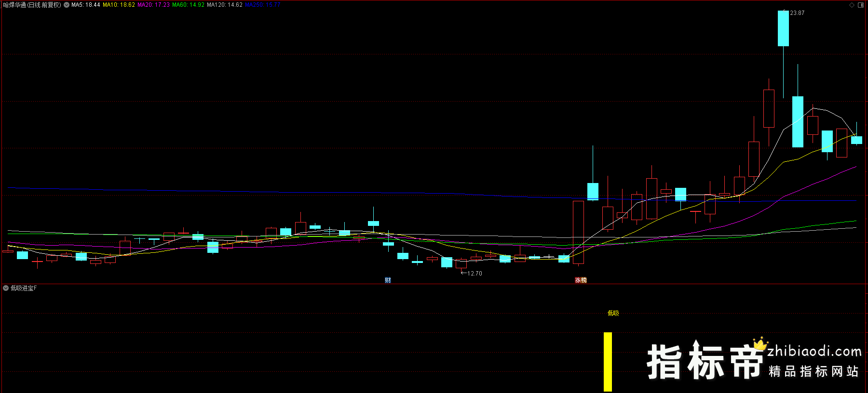The height and width of the screenshot is (393, 868).
Task: Open the MA indicator dropdown arrow
Action: tap(67, 5)
